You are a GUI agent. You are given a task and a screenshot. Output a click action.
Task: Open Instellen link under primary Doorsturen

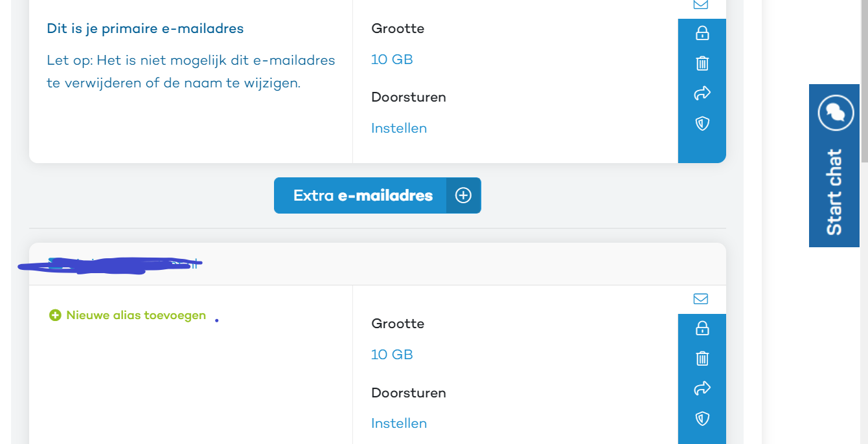tap(399, 128)
